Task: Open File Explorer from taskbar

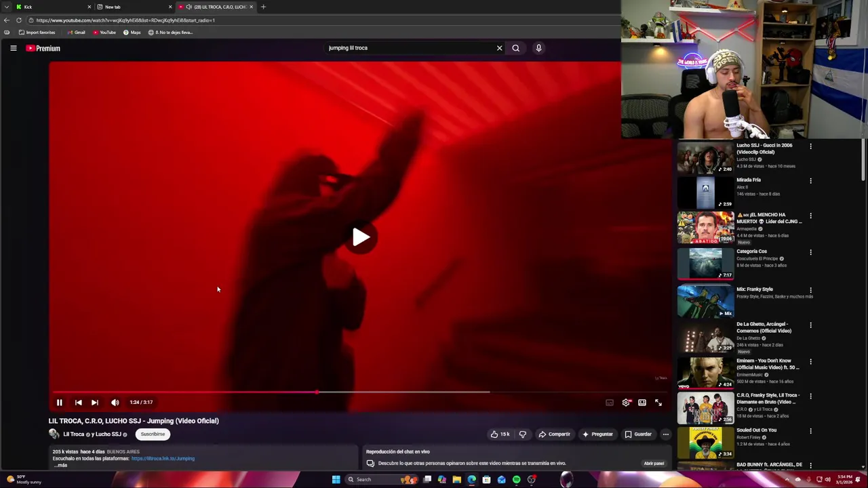Action: point(457,480)
